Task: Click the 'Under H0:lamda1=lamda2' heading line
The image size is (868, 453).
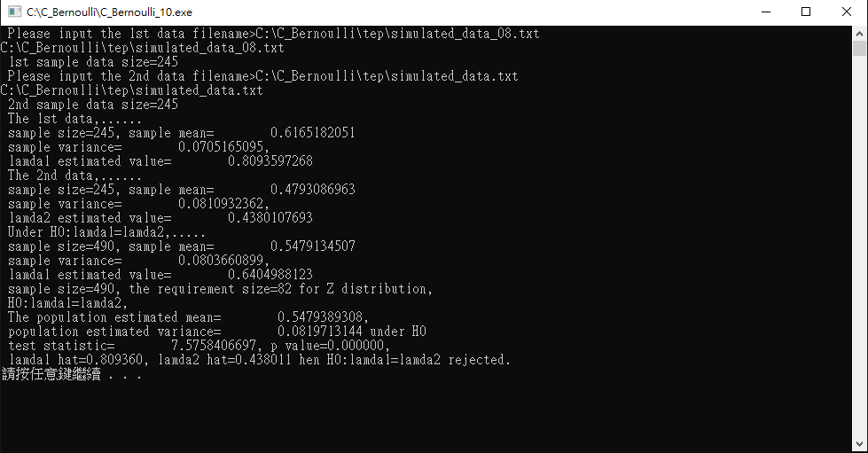Action: click(x=107, y=232)
